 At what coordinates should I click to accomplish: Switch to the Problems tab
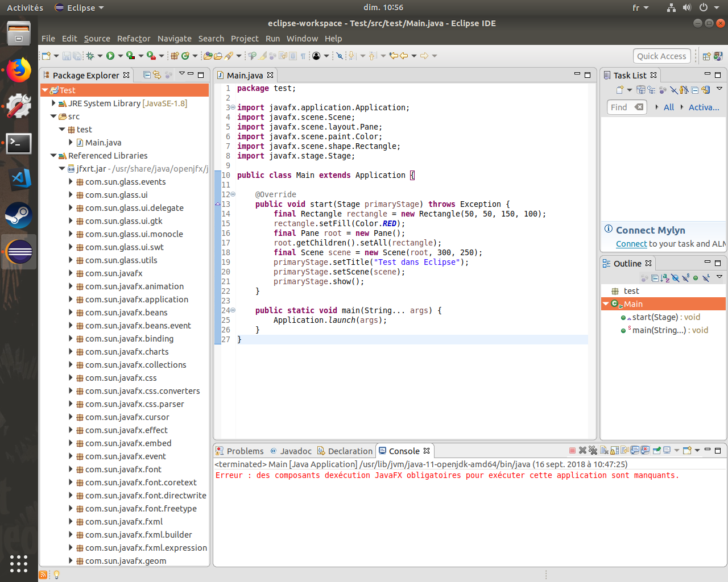[245, 451]
